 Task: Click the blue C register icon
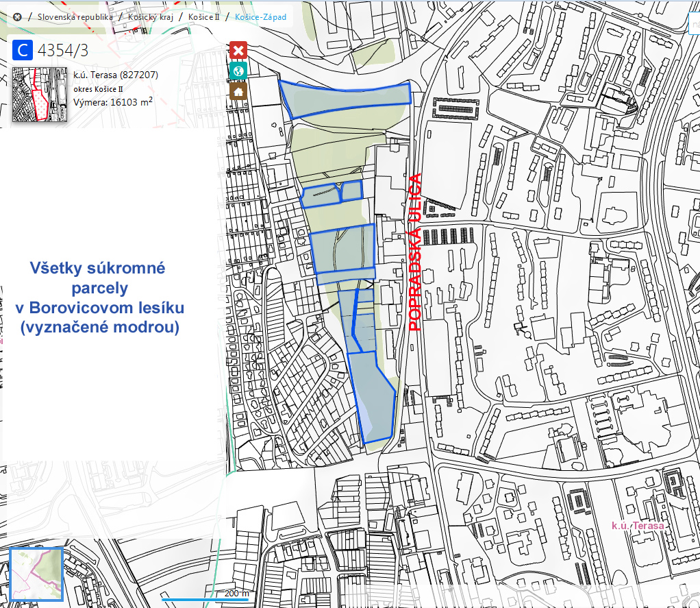click(23, 50)
